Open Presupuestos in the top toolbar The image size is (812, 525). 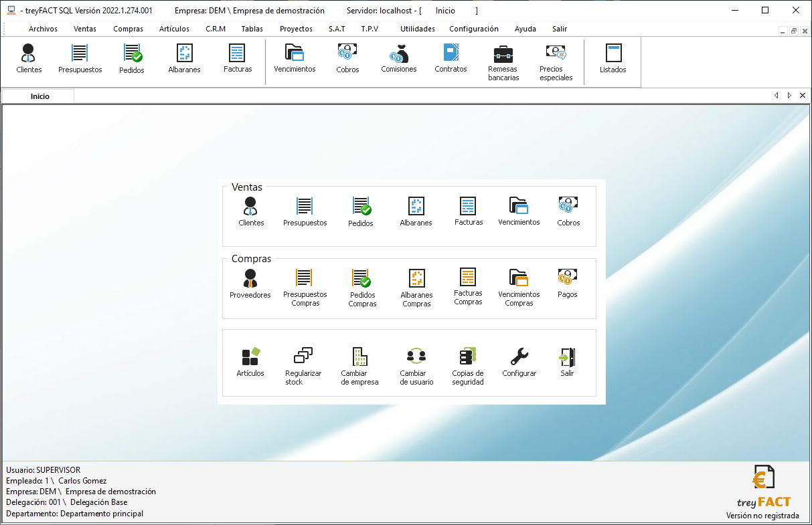(x=80, y=59)
